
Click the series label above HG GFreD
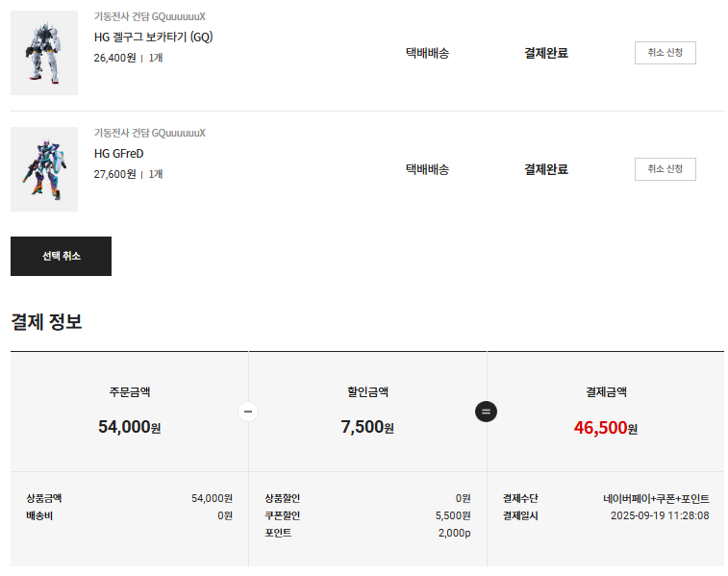pos(149,133)
